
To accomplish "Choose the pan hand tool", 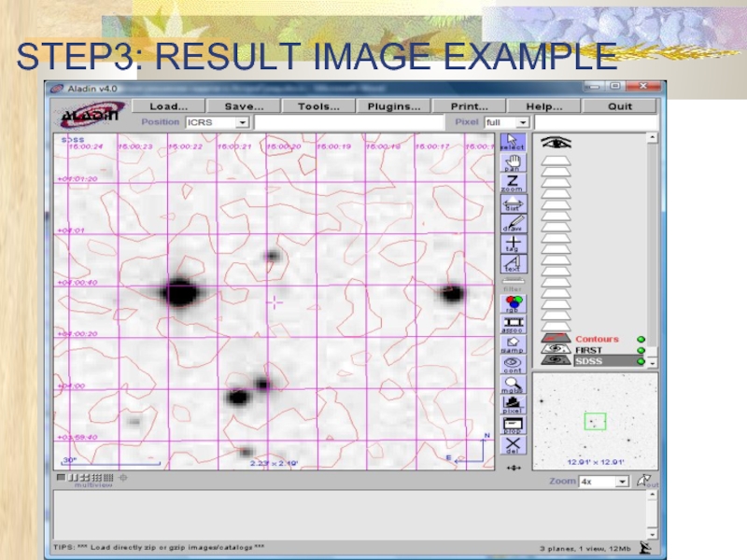I will (x=513, y=162).
